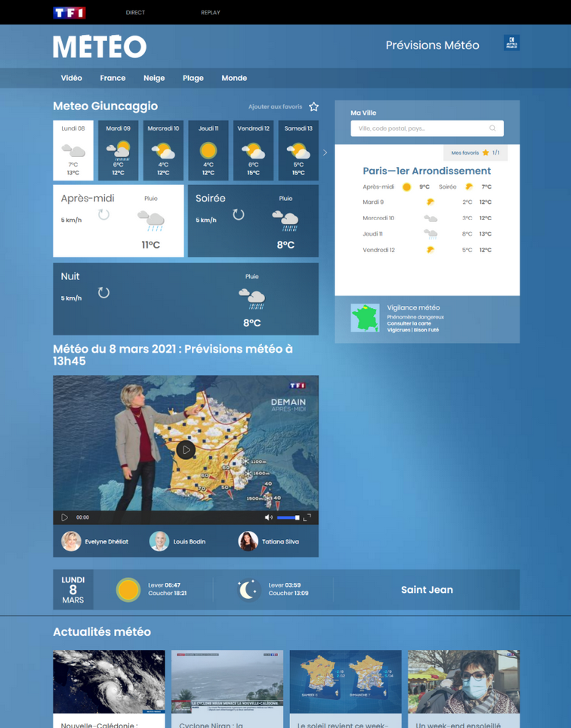Click the TF1 logo in the top bar

coord(69,13)
